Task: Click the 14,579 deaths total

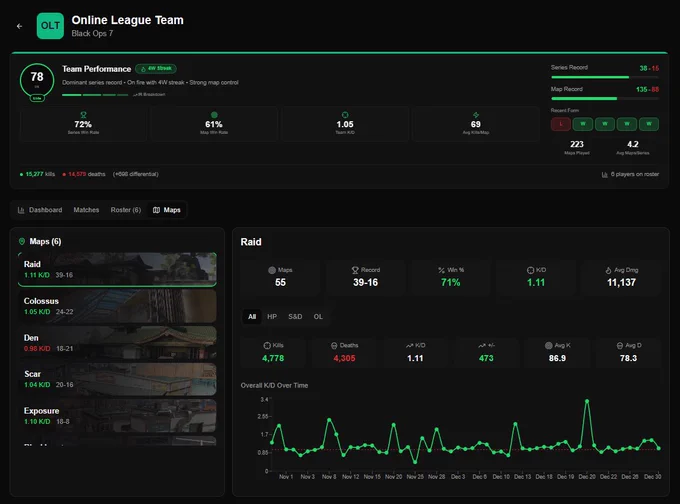Action: pyautogui.click(x=77, y=174)
